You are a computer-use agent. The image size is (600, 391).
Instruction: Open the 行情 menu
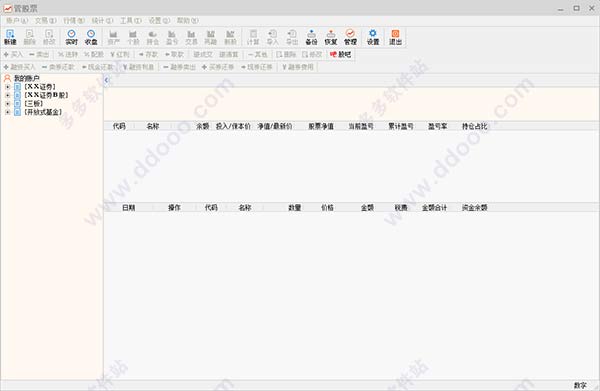click(73, 21)
